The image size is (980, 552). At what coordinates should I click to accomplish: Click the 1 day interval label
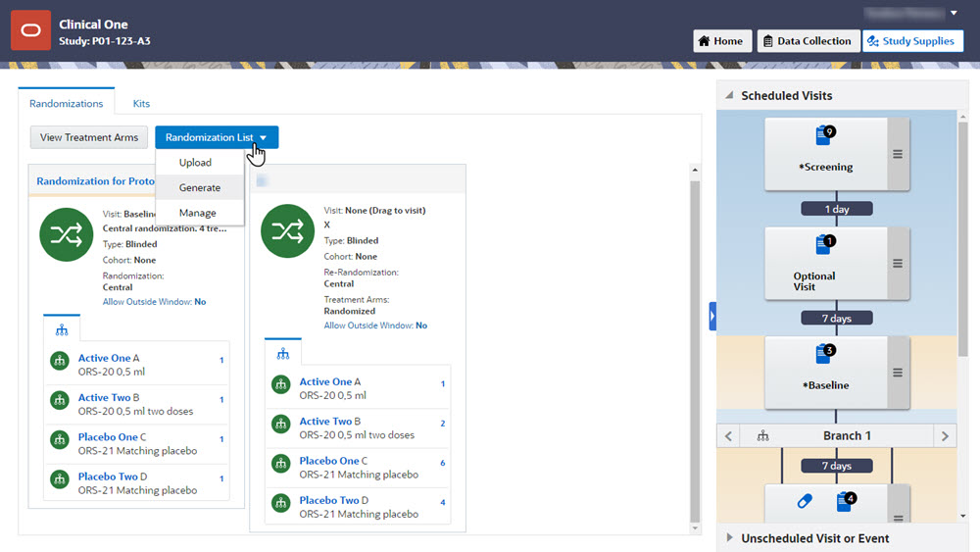coord(837,209)
